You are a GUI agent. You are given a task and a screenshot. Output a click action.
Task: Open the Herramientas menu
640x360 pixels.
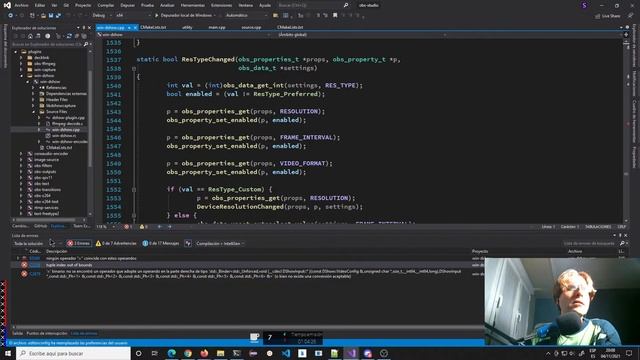point(192,5)
